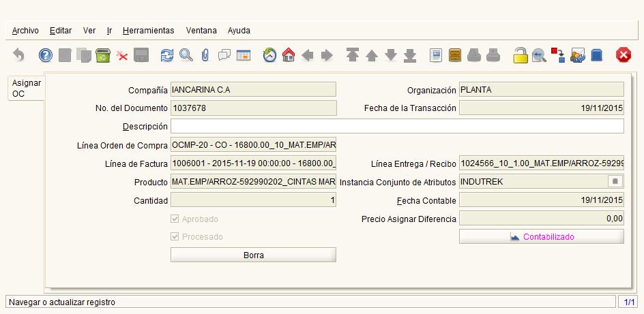Image resolution: width=644 pixels, height=314 pixels.
Task: Open Instancia Conjunto de Atributos selector button
Action: click(x=615, y=182)
